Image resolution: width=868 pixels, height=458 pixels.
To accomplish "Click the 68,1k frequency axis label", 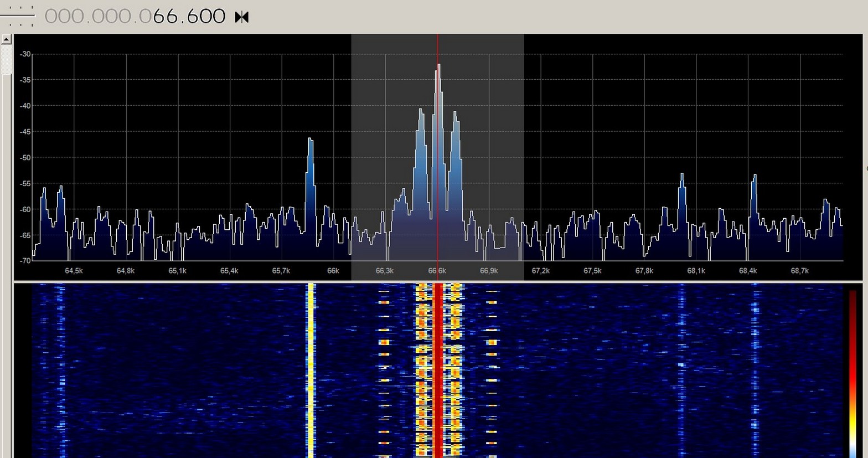I will (x=696, y=271).
